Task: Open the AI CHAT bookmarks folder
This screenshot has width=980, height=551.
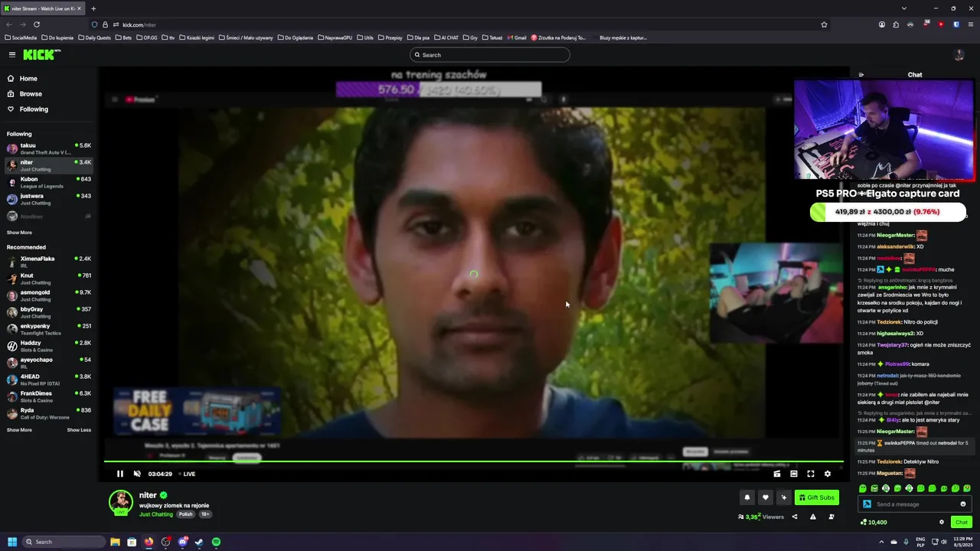Action: 446,37
